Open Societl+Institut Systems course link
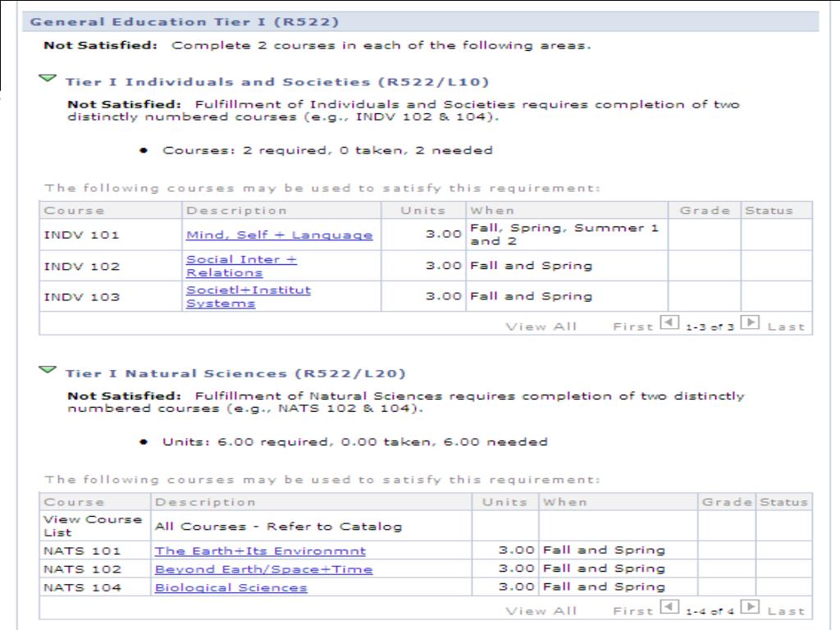 [248, 297]
